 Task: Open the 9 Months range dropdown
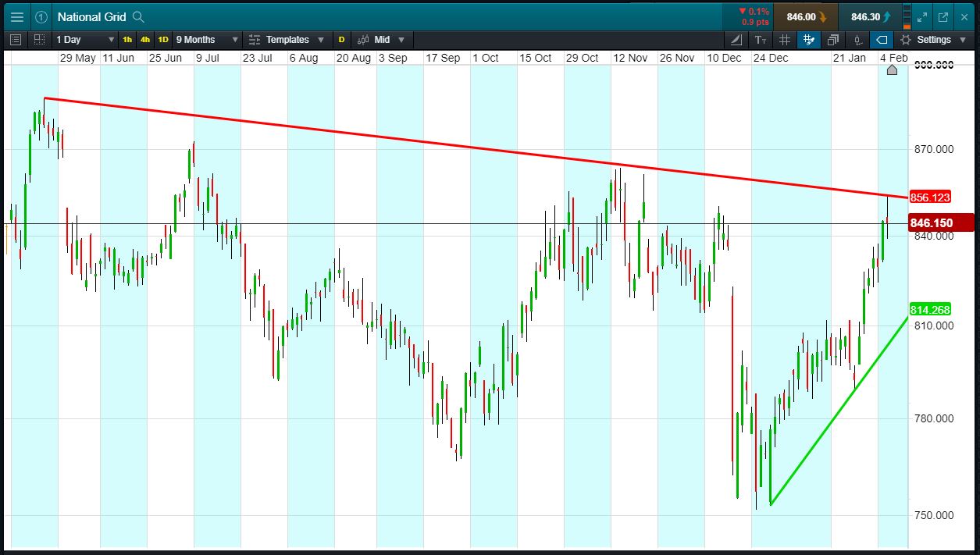pyautogui.click(x=206, y=39)
